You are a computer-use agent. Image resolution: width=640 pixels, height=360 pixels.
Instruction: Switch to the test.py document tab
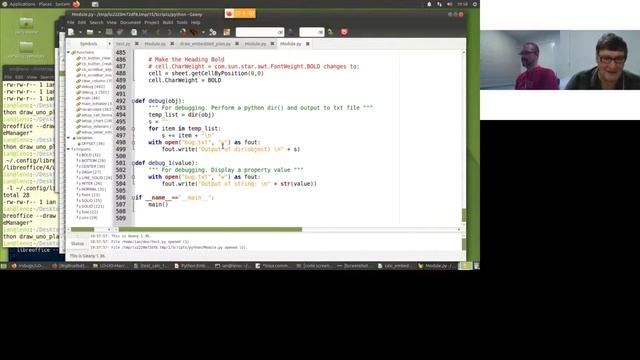pyautogui.click(x=122, y=44)
